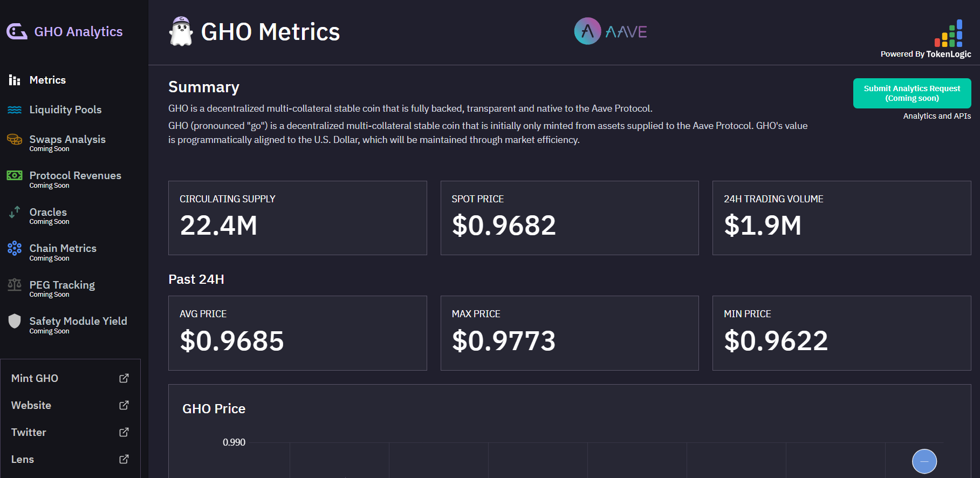Click the PEG Tracking scales icon
This screenshot has width=980, height=478.
(x=15, y=285)
